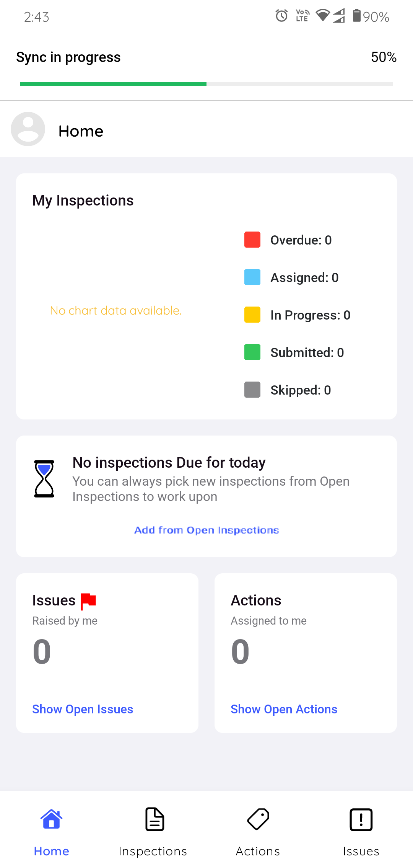This screenshot has height=868, width=413.
Task: Click the yellow In Progress swatch
Action: pos(252,315)
